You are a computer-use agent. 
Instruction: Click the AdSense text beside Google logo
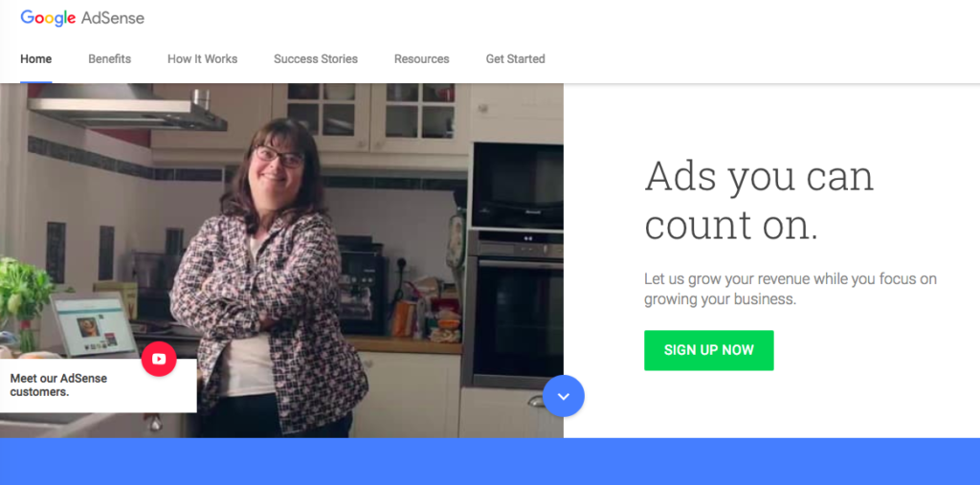point(113,18)
